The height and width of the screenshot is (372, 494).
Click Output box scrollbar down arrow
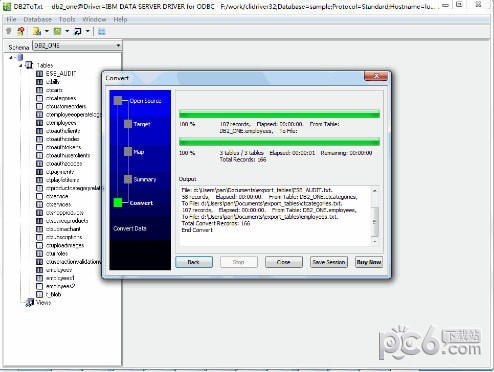click(x=375, y=241)
